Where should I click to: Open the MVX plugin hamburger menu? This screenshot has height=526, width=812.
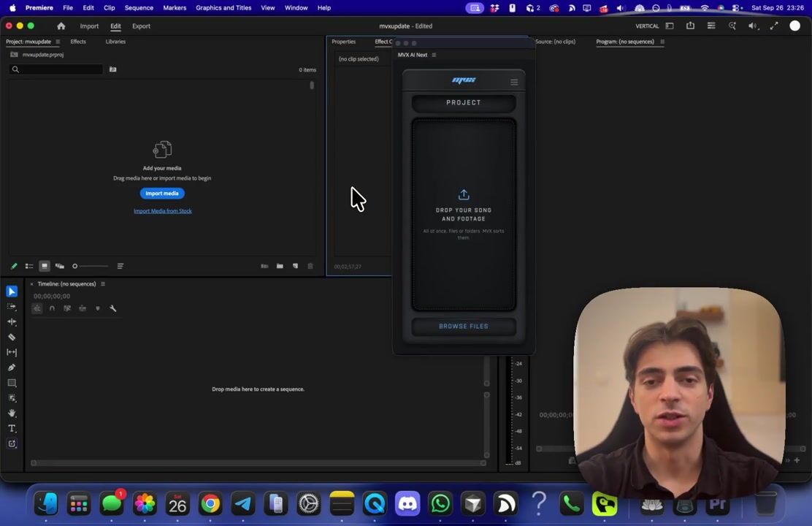point(514,82)
